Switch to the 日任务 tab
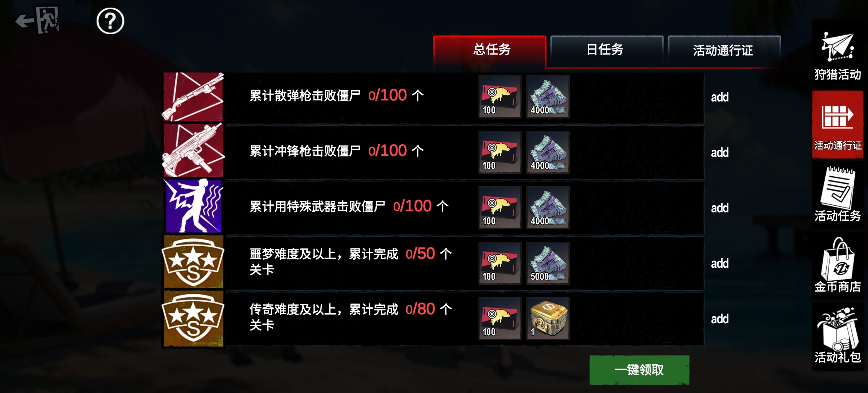This screenshot has width=868, height=393. tap(606, 50)
